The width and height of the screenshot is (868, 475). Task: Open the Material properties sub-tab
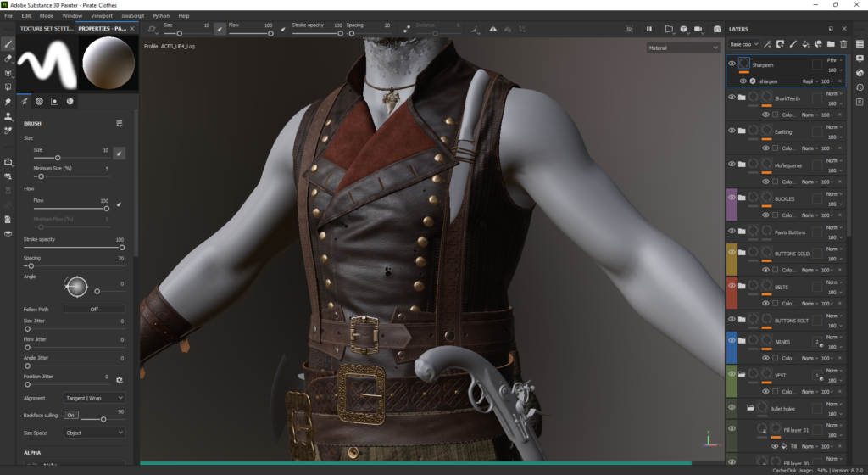coord(70,101)
